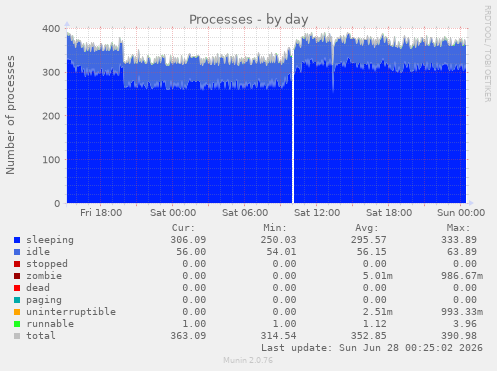The height and width of the screenshot is (371, 497).
Task: Click the 'Munin 2.0.76' version footer
Action: coord(248,360)
